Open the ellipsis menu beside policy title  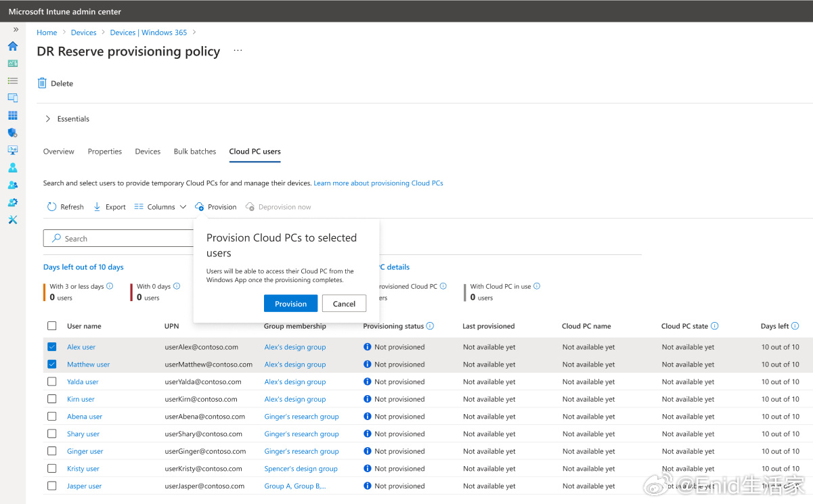238,51
